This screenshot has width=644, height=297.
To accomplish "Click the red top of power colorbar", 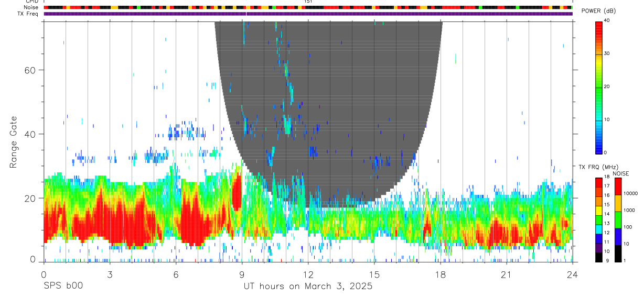I will [598, 30].
